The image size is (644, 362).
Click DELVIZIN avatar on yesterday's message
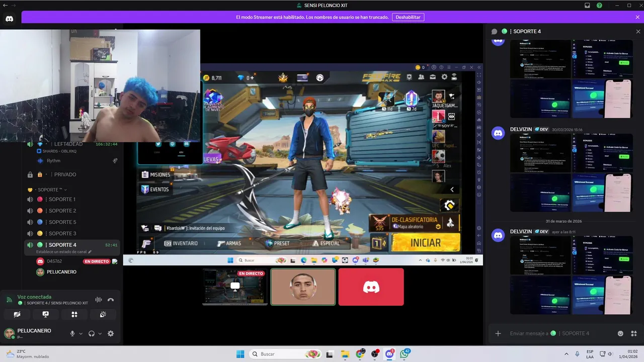click(498, 235)
